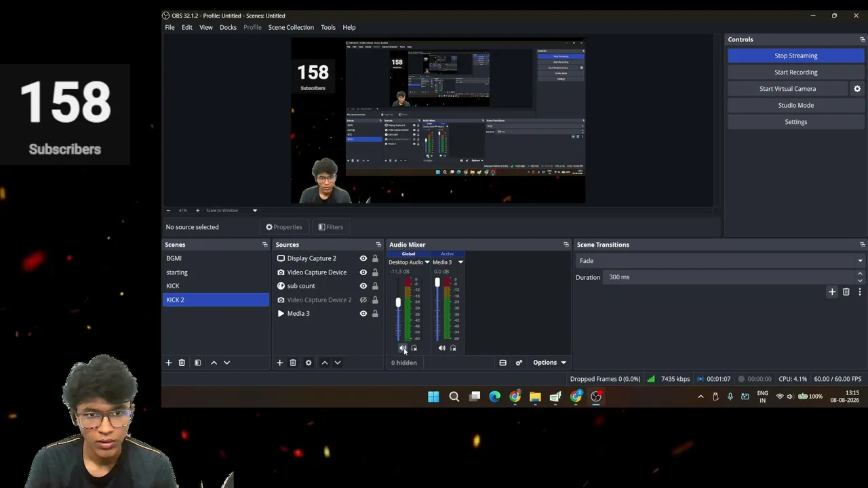
Task: Expand the Desktop Audio channel menu arrow
Action: pos(427,262)
